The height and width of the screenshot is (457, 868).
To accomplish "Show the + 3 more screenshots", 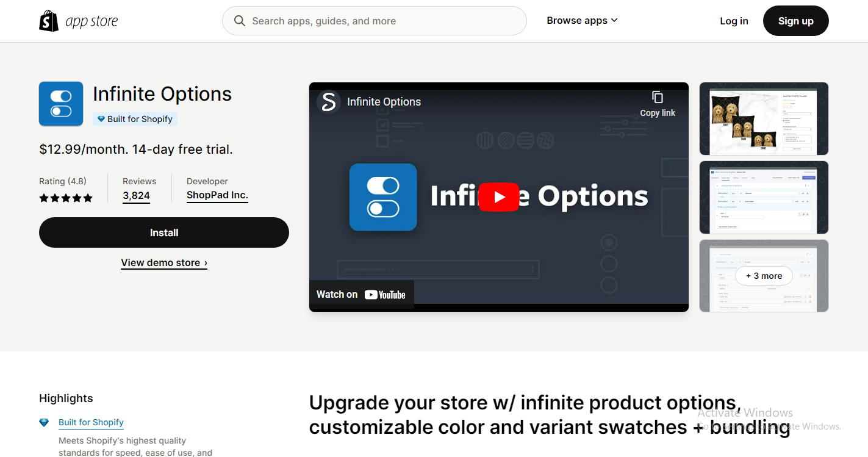I will click(764, 276).
